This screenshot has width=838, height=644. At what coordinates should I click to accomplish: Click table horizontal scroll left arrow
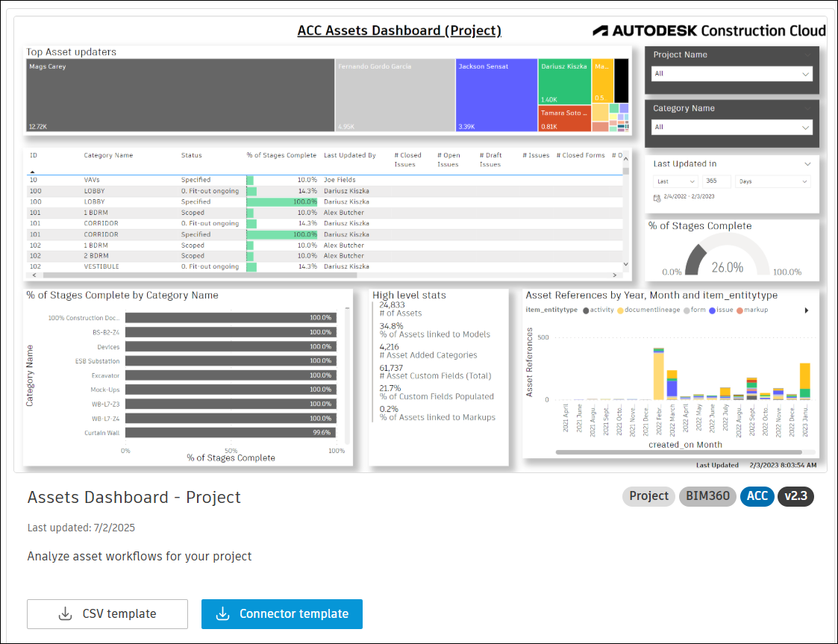pos(35,275)
